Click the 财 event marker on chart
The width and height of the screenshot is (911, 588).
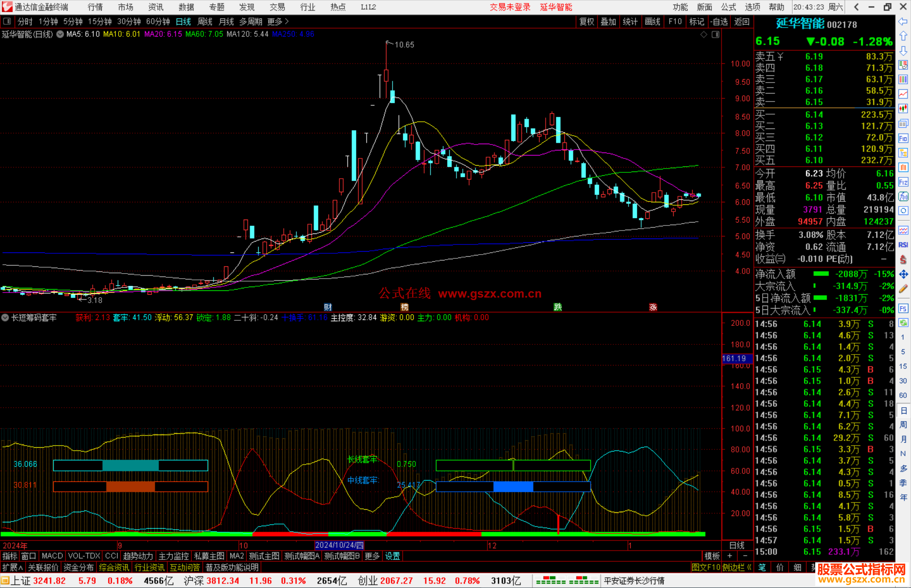pos(328,307)
